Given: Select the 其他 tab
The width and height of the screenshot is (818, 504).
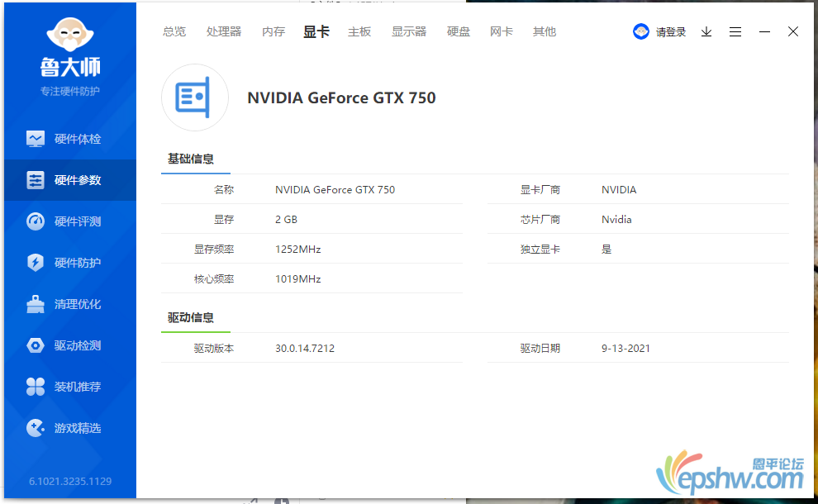Looking at the screenshot, I should tap(545, 32).
